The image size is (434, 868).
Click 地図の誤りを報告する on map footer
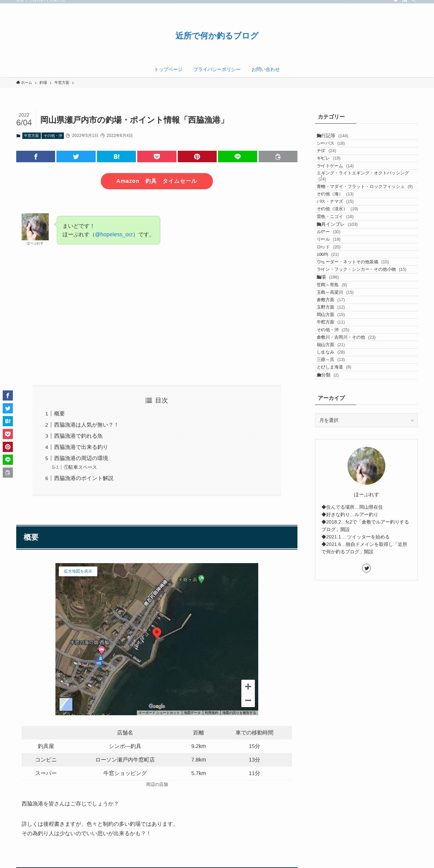239,713
